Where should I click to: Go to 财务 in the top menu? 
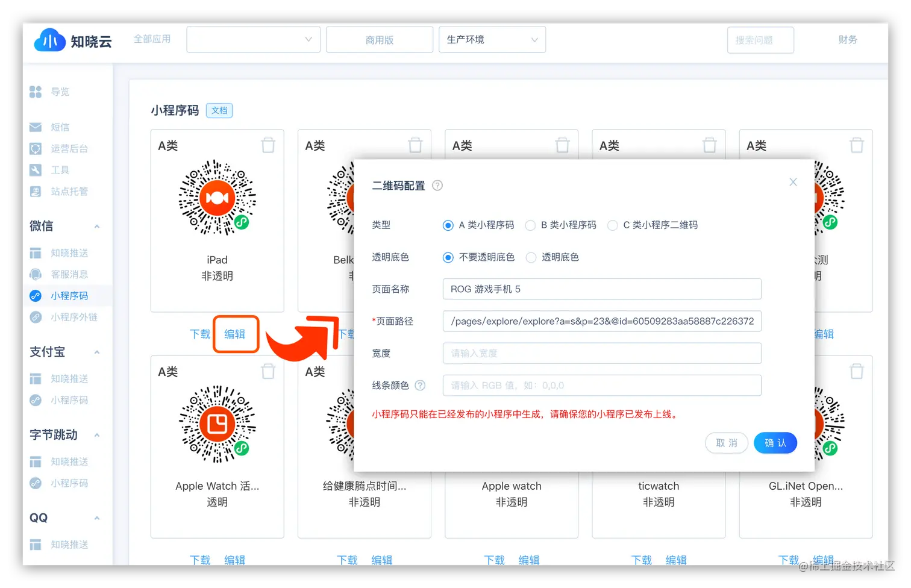click(847, 39)
